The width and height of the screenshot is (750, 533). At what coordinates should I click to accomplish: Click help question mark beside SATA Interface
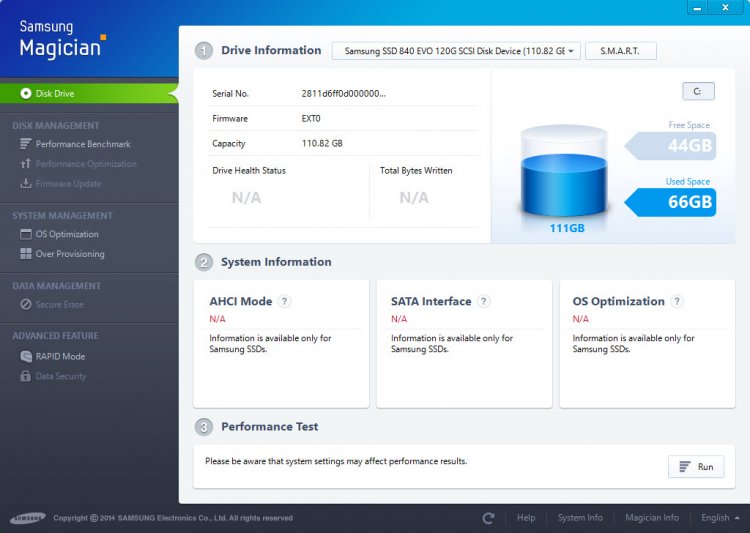point(484,301)
